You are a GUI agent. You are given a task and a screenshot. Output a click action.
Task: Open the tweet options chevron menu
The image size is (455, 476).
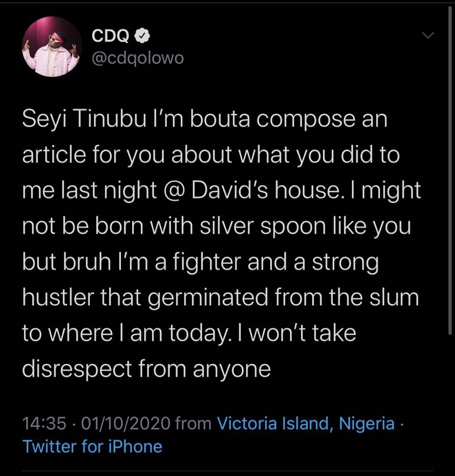click(428, 36)
